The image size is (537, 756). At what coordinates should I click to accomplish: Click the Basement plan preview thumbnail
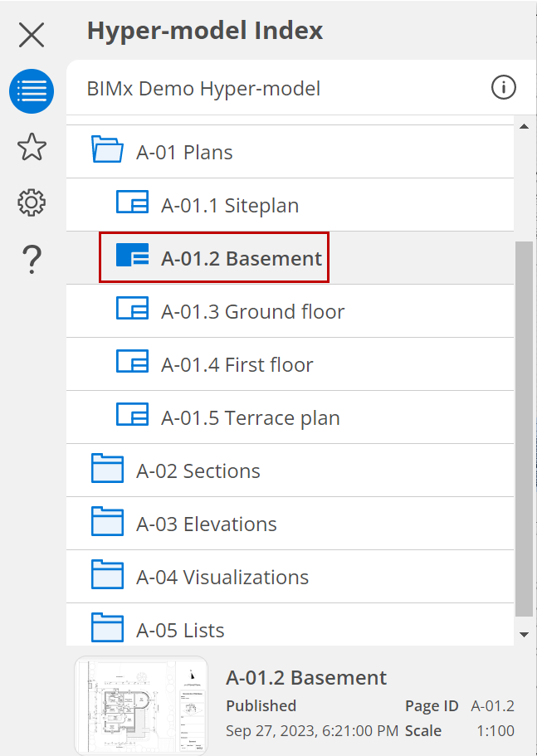141,705
